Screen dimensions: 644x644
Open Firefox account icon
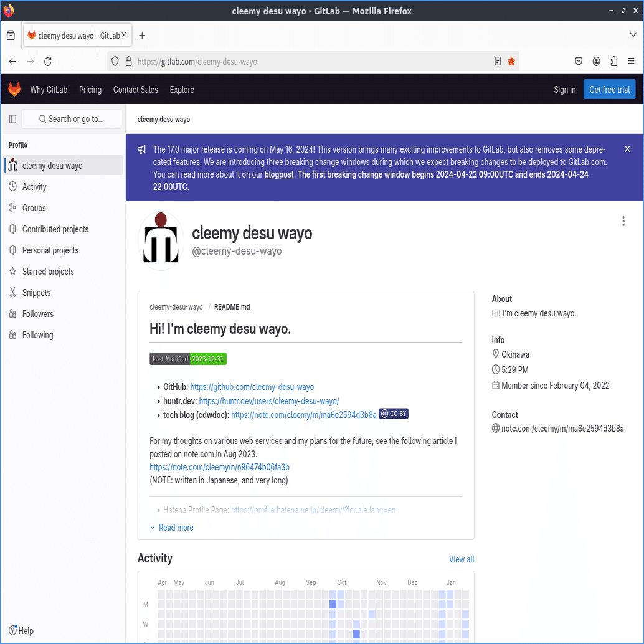(x=597, y=62)
